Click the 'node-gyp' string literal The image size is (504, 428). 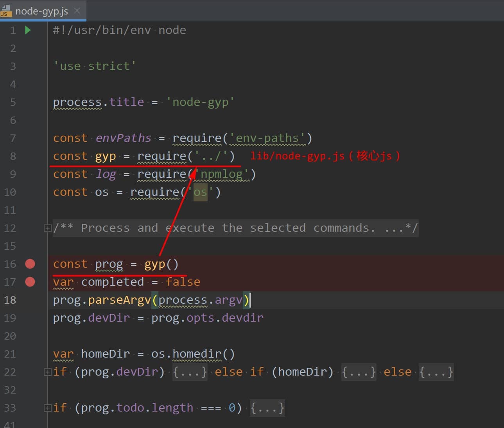pyautogui.click(x=200, y=102)
